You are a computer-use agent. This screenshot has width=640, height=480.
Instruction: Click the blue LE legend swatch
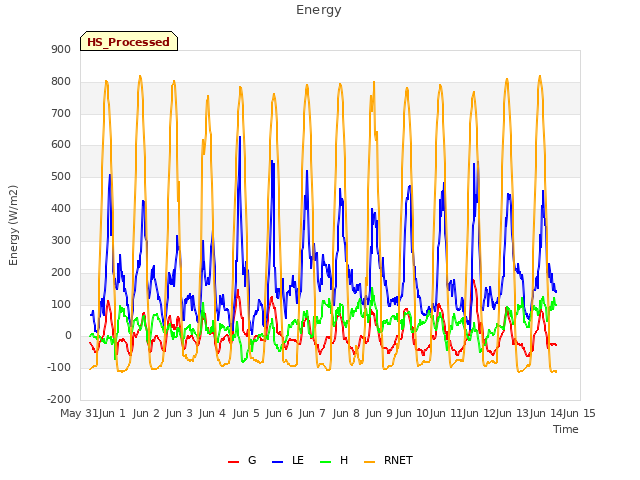277,462
